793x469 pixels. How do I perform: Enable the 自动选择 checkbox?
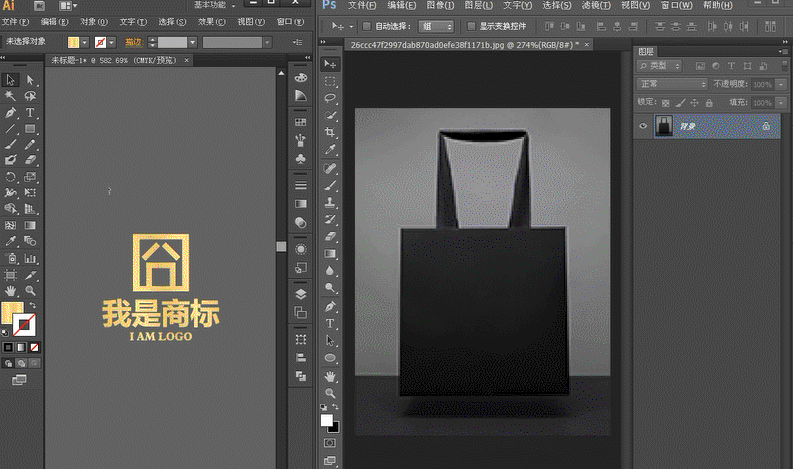[x=366, y=26]
